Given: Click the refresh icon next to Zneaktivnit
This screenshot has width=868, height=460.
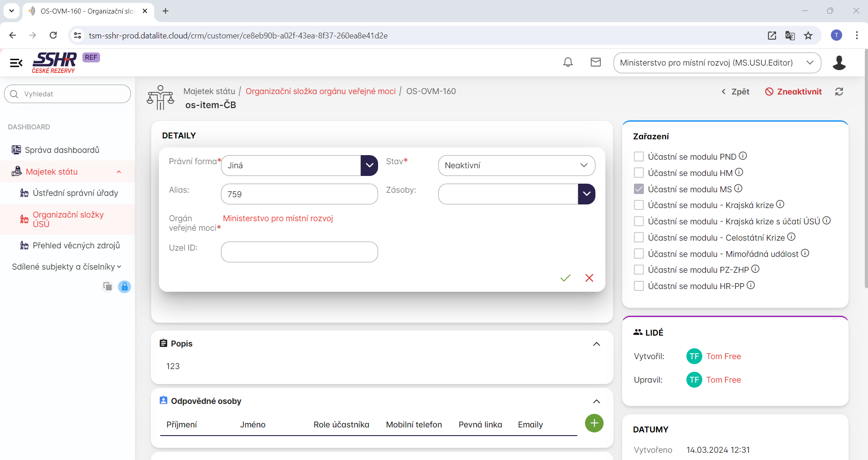Looking at the screenshot, I should tap(839, 91).
